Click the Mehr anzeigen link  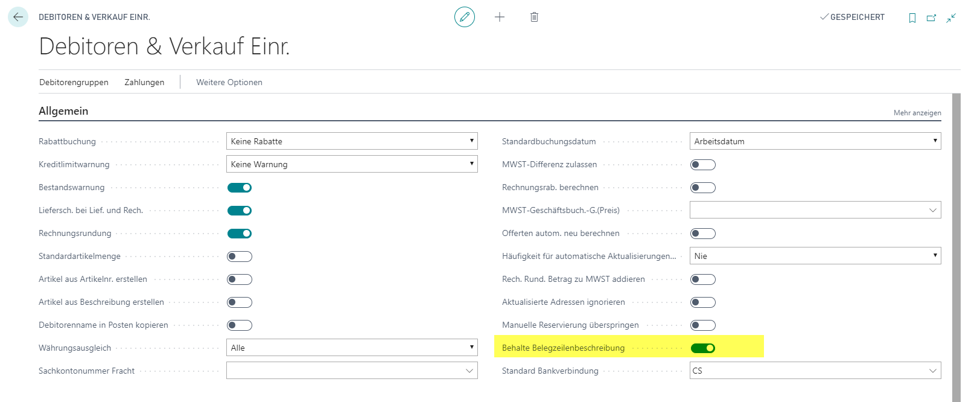pos(917,113)
